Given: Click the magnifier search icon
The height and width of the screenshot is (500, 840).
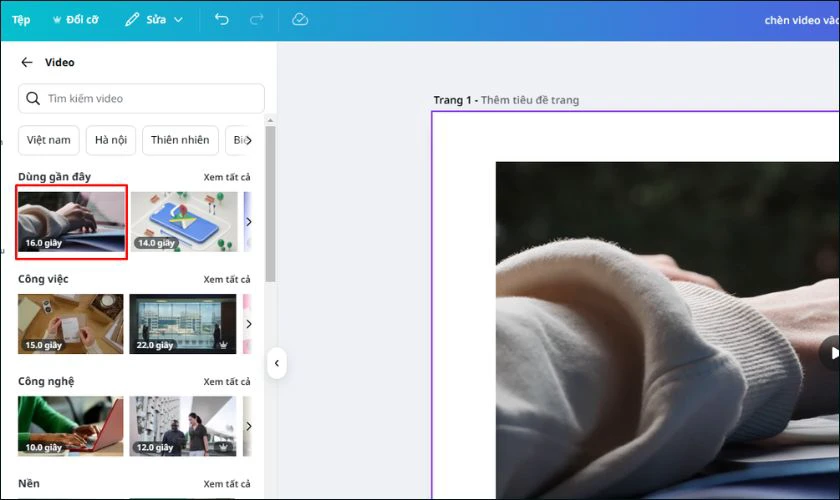Looking at the screenshot, I should tap(33, 98).
